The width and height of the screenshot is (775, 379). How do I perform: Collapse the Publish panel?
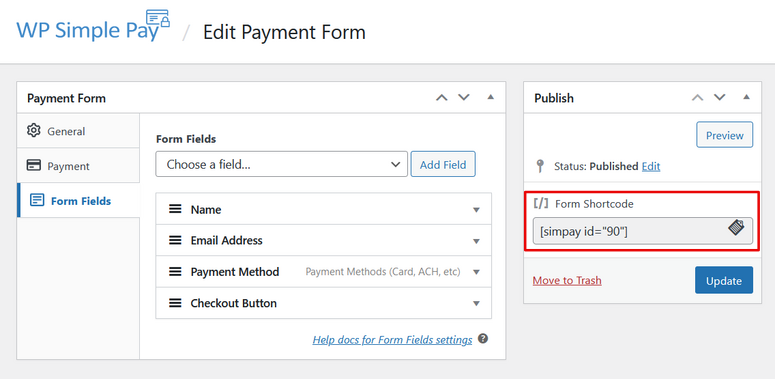[x=746, y=97]
